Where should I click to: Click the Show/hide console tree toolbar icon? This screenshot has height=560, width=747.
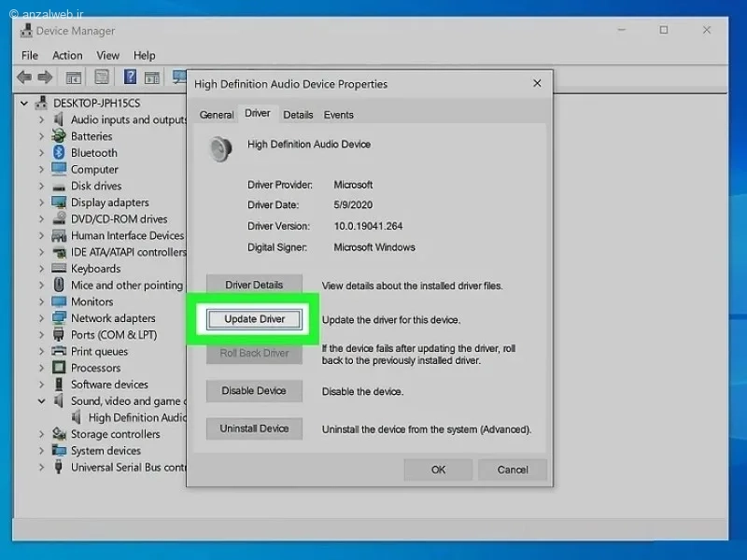[x=74, y=77]
